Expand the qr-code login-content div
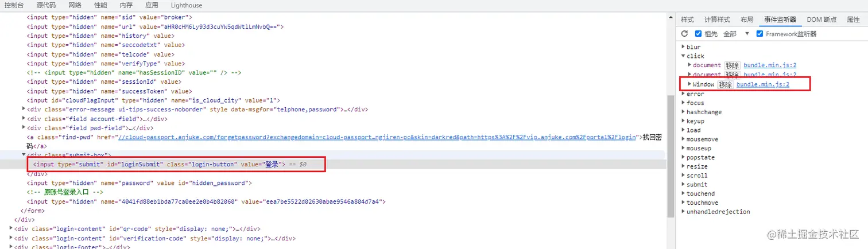This screenshot has width=868, height=249. (11, 229)
